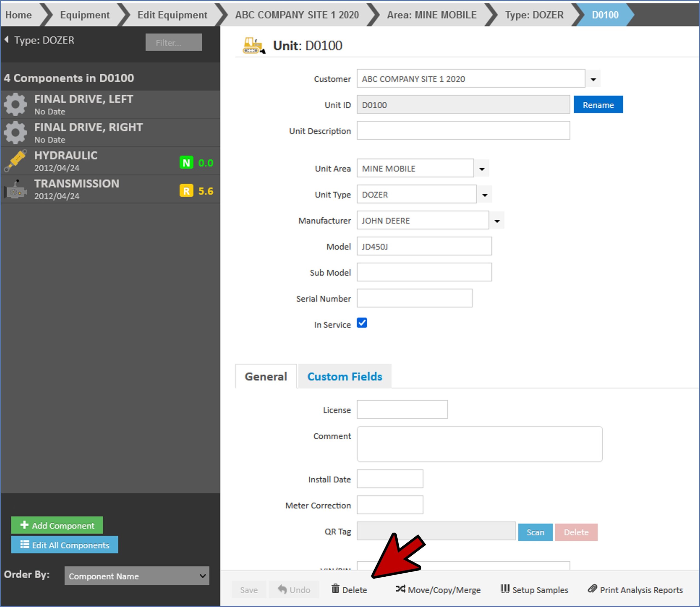The image size is (700, 607).
Task: Click the yellow R severity badge on TRANSMISSION
Action: tap(186, 191)
